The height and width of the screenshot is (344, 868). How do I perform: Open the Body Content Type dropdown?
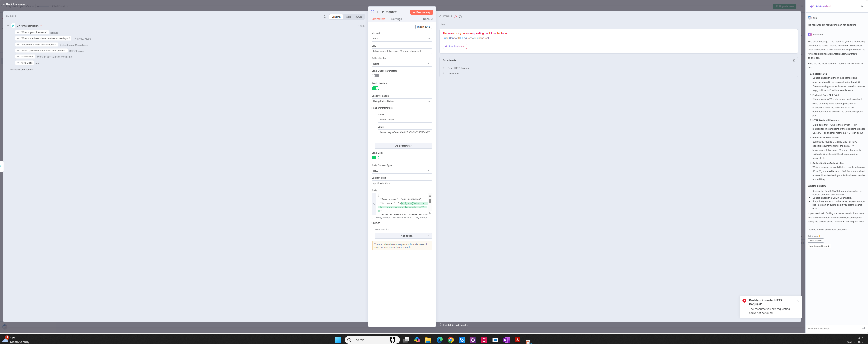click(x=401, y=171)
